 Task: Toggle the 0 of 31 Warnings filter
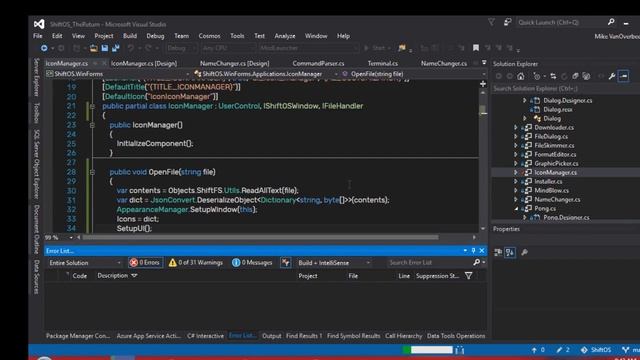click(196, 263)
